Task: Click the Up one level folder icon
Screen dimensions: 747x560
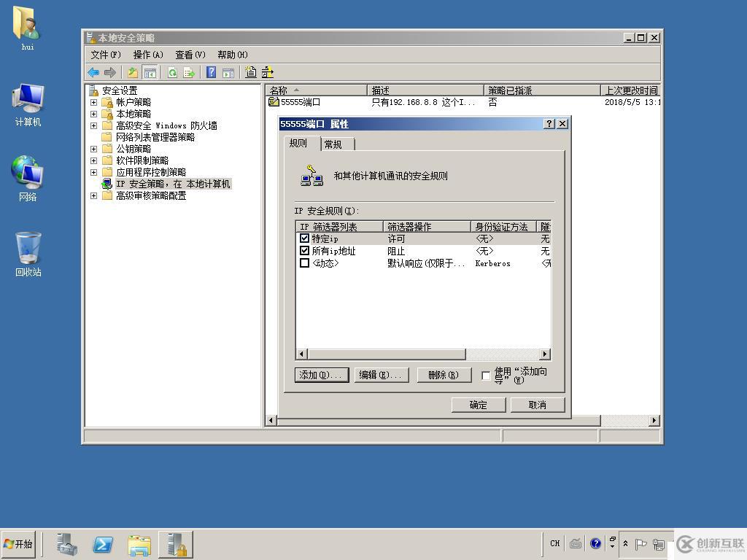Action: point(133,72)
